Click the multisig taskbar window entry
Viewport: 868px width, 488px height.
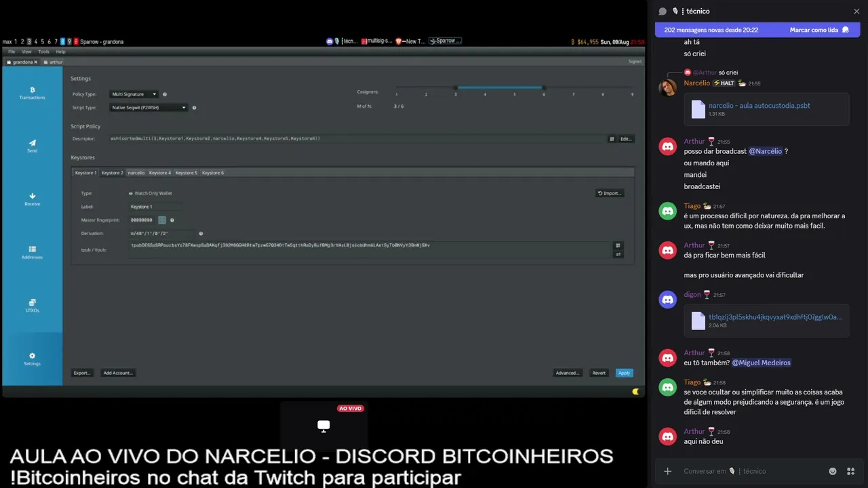coord(377,41)
